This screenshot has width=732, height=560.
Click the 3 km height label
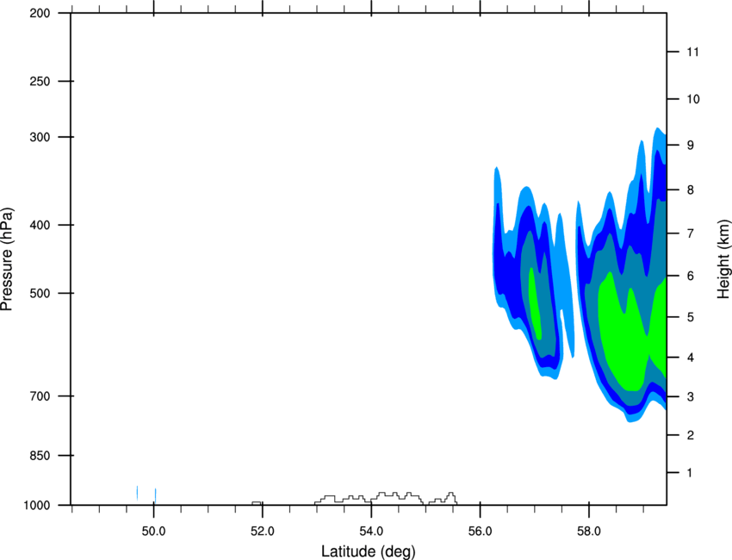[x=690, y=397]
